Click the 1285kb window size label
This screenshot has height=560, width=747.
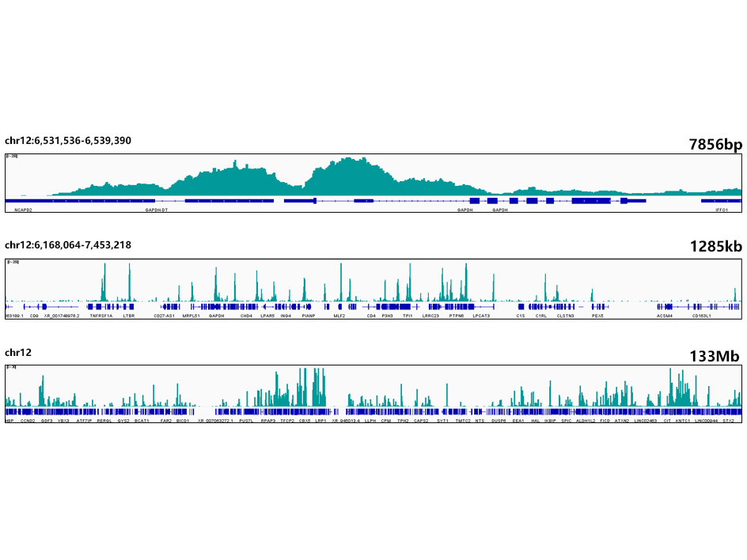(x=715, y=248)
